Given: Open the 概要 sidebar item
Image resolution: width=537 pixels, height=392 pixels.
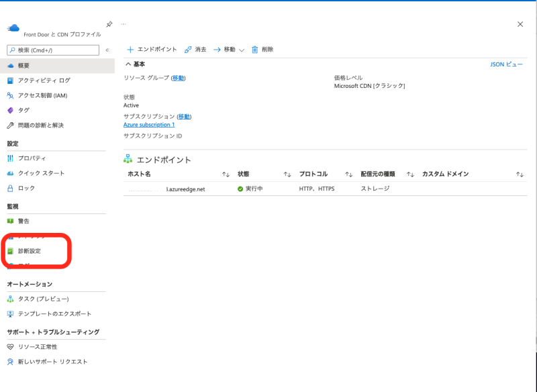Looking at the screenshot, I should (23, 66).
